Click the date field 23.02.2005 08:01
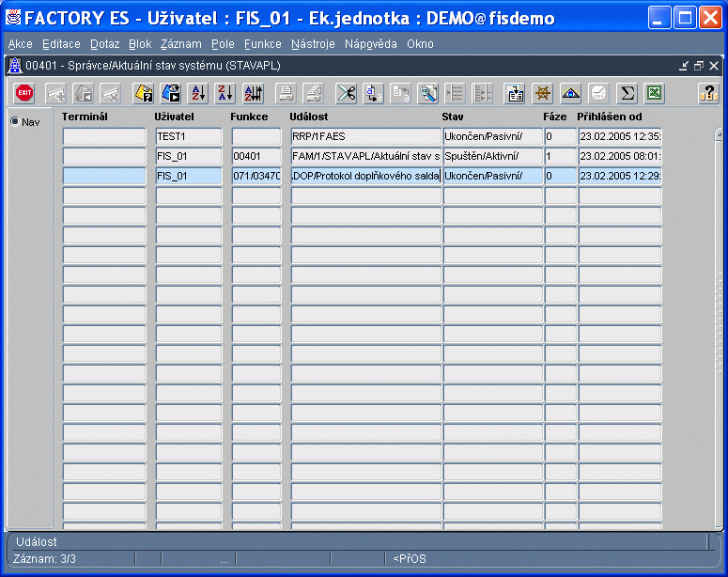Screen dimensions: 728x577 coord(620,156)
